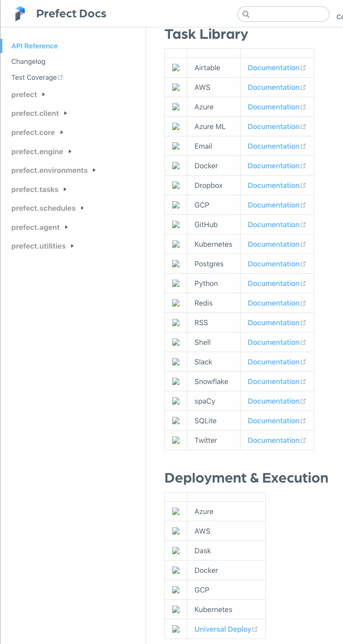The image size is (343, 644).
Task: Click the Snowflake logo icon
Action: [x=176, y=381]
